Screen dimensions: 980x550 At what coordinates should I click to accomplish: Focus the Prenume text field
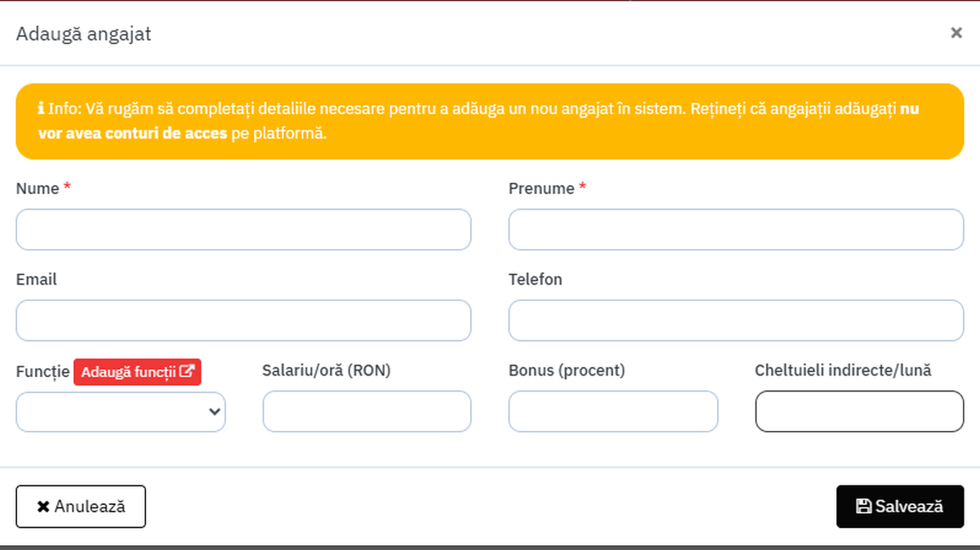point(736,229)
